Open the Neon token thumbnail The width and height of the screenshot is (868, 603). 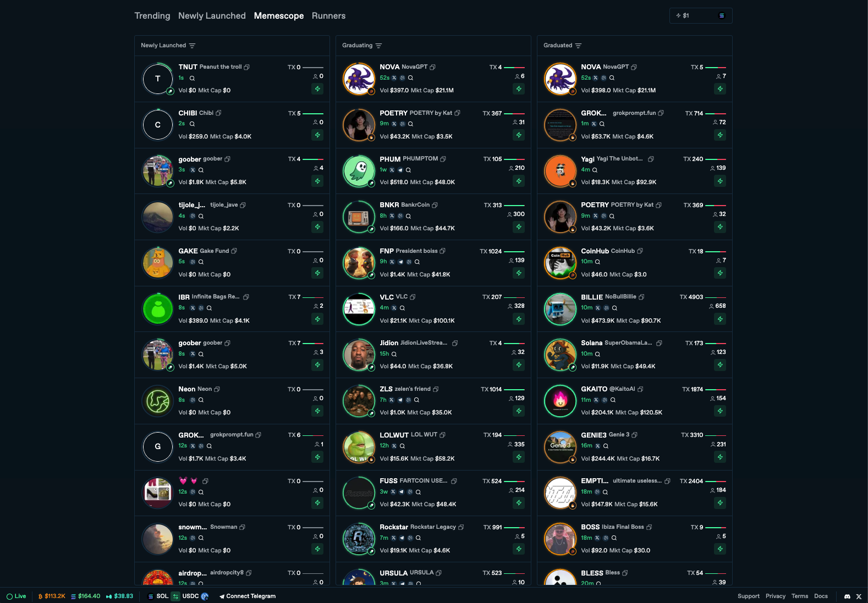pyautogui.click(x=158, y=401)
